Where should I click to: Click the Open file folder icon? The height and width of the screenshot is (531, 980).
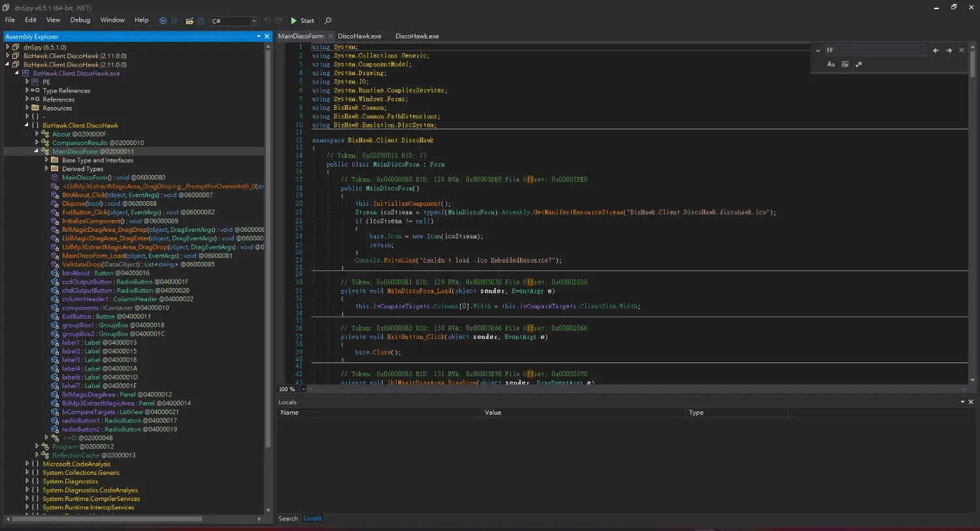pos(189,21)
